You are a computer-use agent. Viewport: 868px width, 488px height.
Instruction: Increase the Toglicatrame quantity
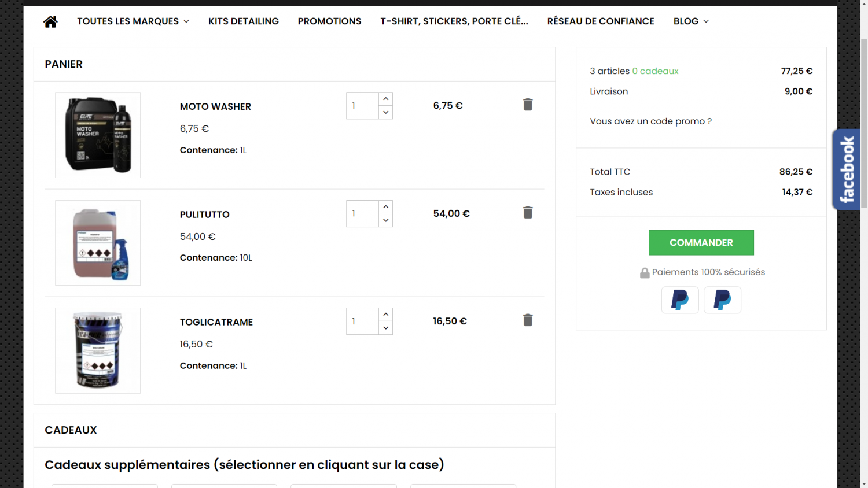[x=386, y=315]
